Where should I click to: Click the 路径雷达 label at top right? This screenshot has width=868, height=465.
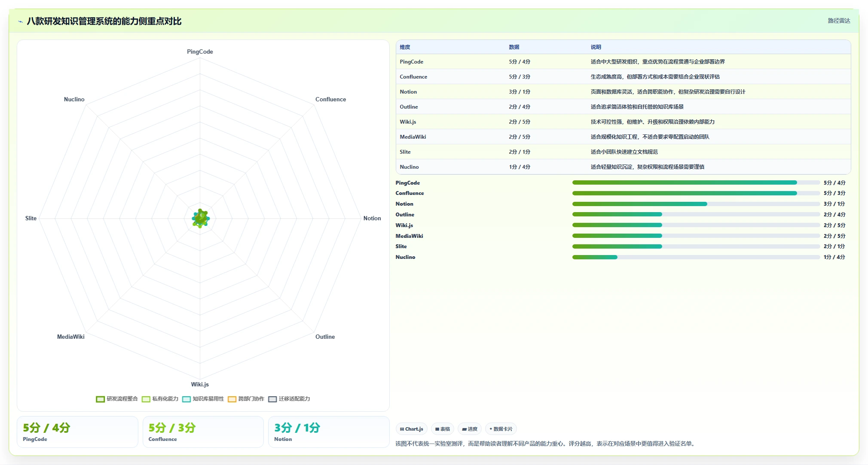pyautogui.click(x=839, y=21)
